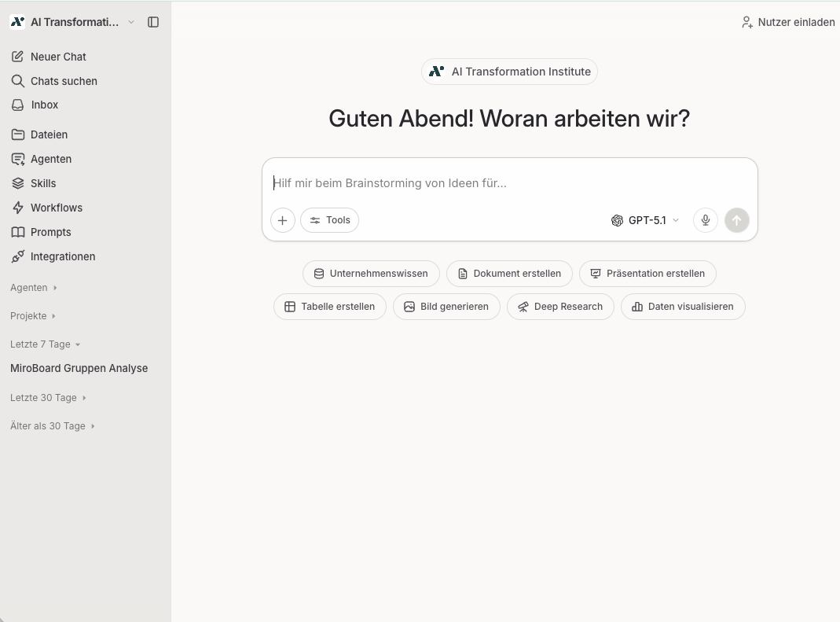Click the Deep Research telescope icon
The image size is (840, 622).
[x=523, y=307]
